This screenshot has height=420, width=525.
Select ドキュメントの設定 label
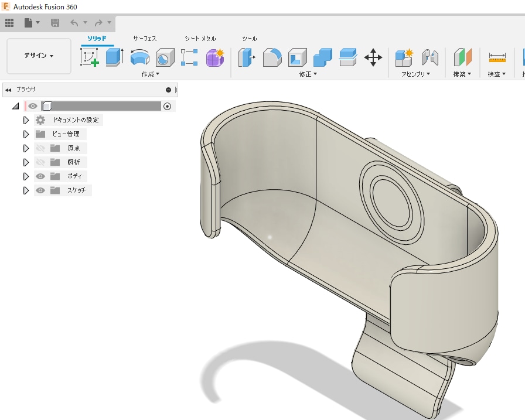(76, 120)
